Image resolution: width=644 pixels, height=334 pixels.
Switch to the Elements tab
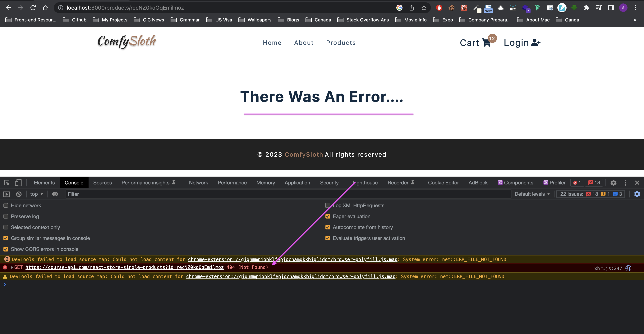click(x=44, y=183)
